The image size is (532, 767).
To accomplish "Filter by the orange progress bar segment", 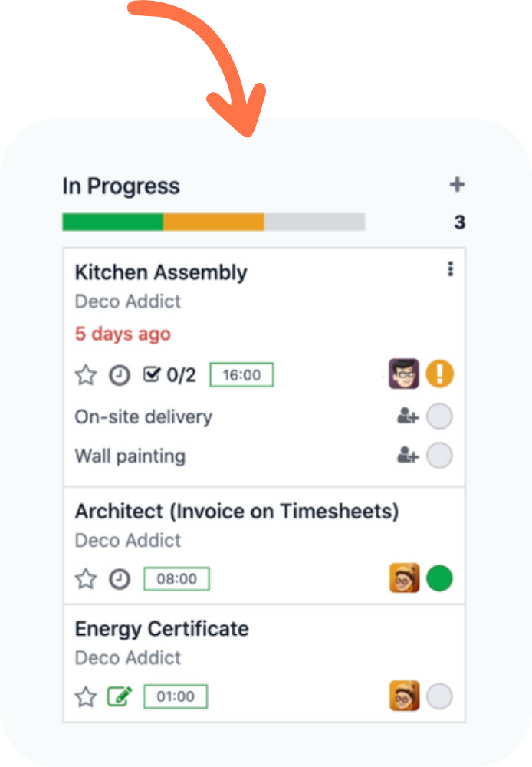I will click(214, 222).
